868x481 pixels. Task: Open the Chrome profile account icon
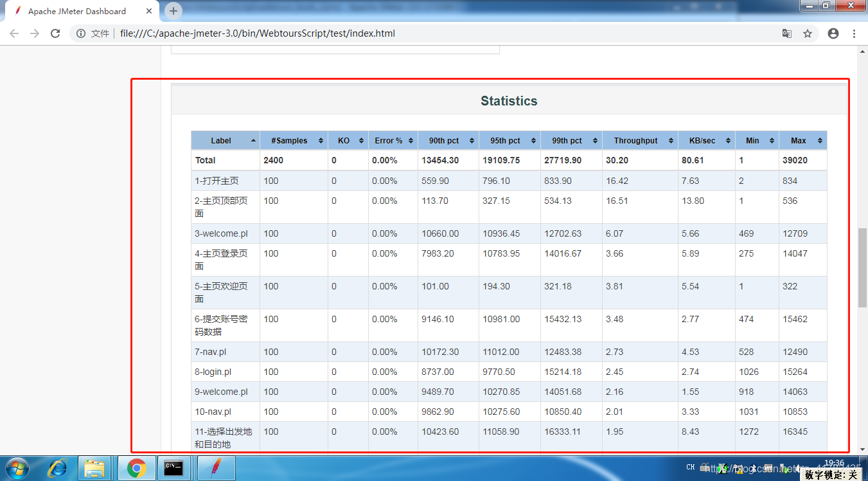coord(833,33)
